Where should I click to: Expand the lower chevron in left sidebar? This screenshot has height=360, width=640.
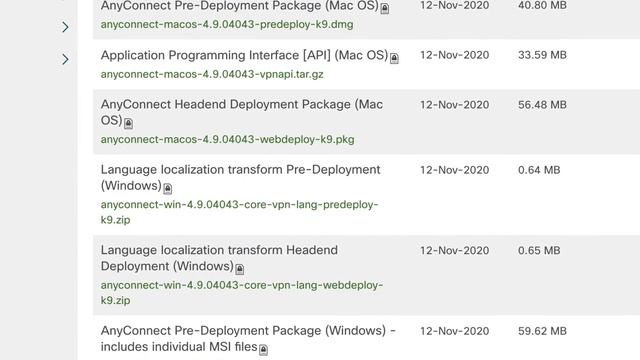pyautogui.click(x=65, y=59)
